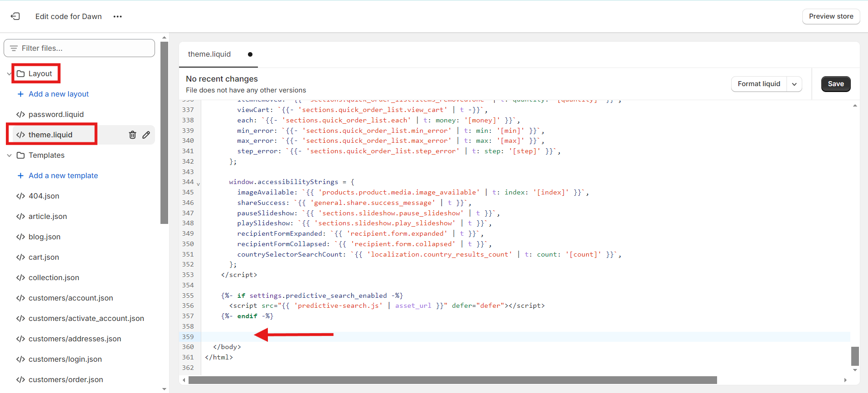Click the editor horizontal scrollbar

tap(452, 380)
